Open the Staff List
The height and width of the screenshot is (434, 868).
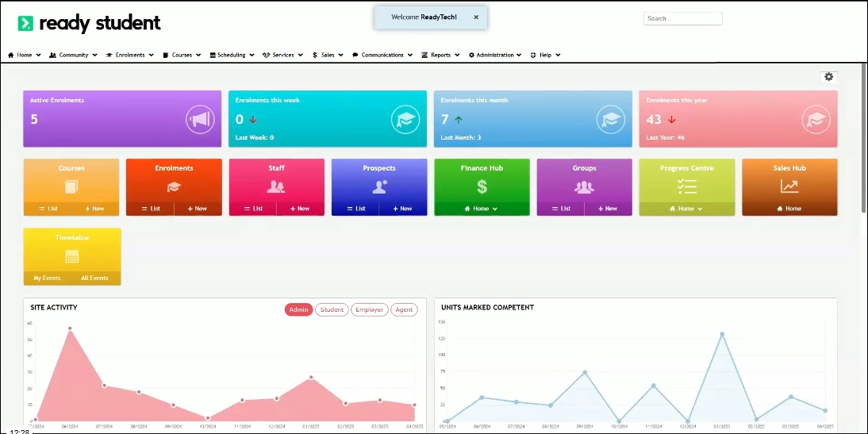253,209
